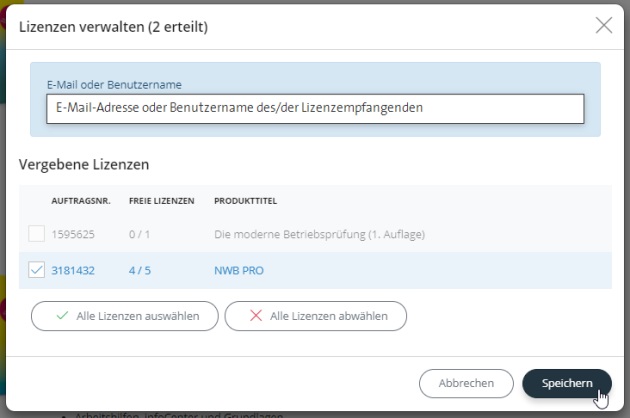The width and height of the screenshot is (630, 418).
Task: Click Abbrechen to cancel changes
Action: [x=465, y=383]
